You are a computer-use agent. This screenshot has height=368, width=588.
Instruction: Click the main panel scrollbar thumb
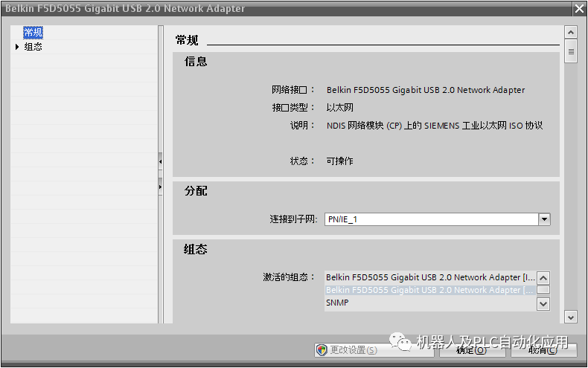(x=570, y=51)
